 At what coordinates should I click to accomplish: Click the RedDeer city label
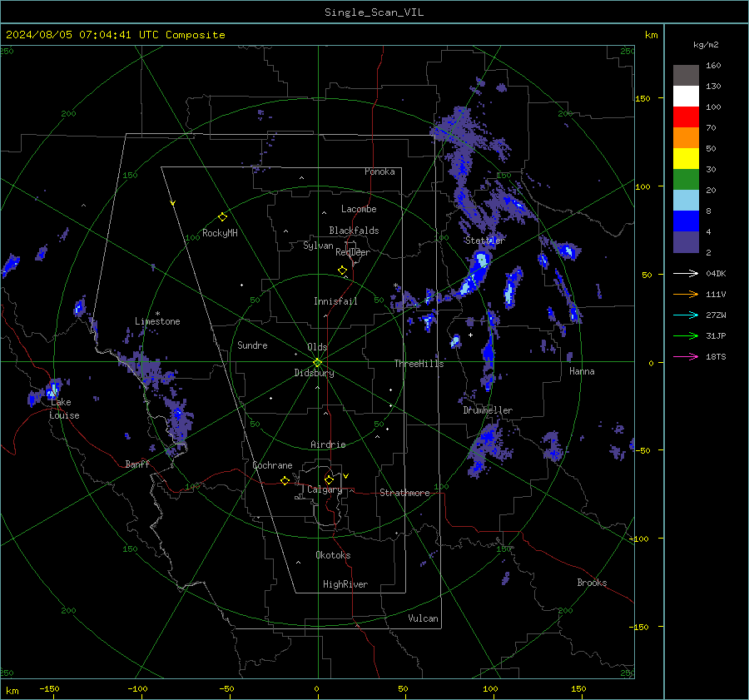pos(353,252)
